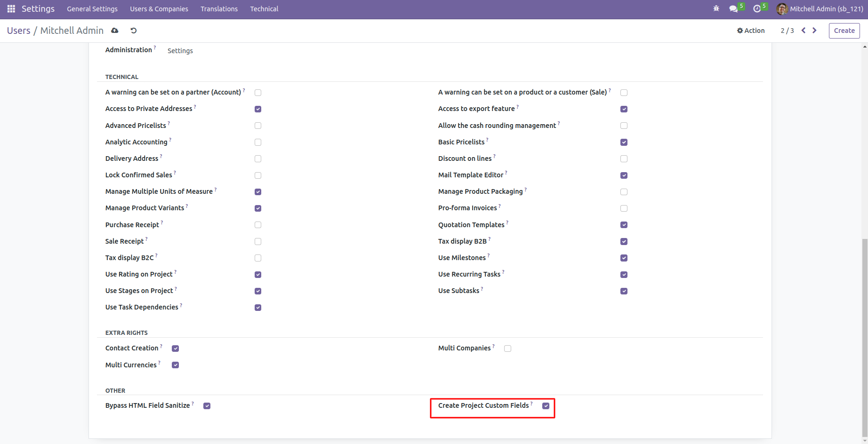Click the Create button

tap(844, 31)
